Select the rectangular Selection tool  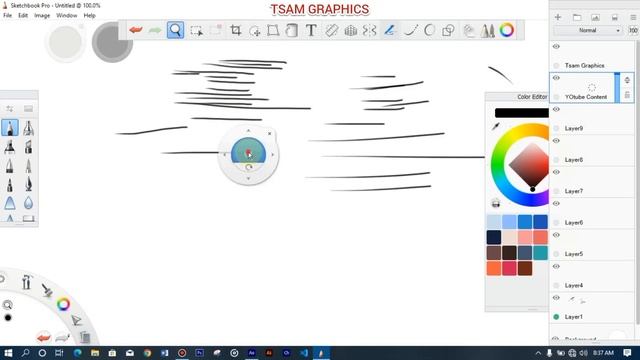[x=196, y=31]
